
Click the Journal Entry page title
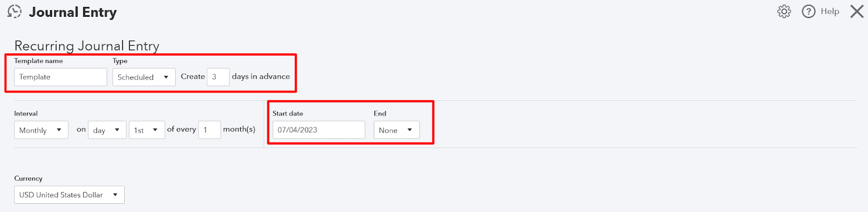coord(73,12)
